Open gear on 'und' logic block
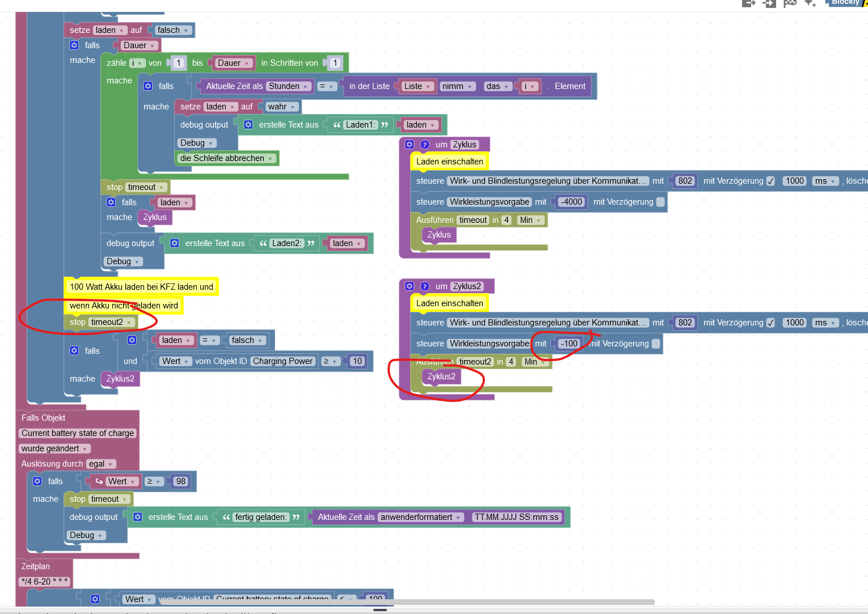Image resolution: width=868 pixels, height=614 pixels. pyautogui.click(x=132, y=340)
